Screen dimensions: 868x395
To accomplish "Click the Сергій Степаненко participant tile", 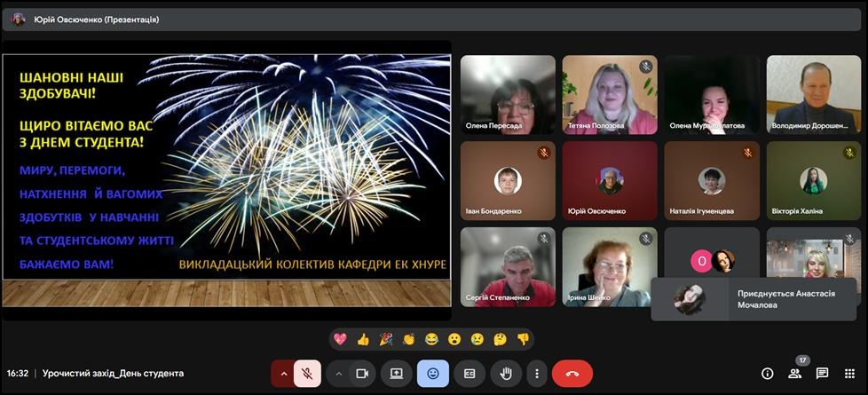I will (x=508, y=266).
